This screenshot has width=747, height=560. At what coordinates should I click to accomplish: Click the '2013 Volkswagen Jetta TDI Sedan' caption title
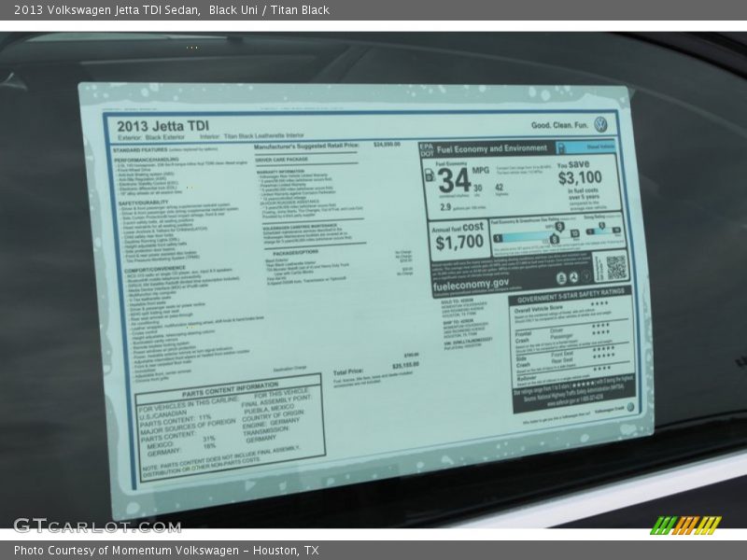pos(106,10)
